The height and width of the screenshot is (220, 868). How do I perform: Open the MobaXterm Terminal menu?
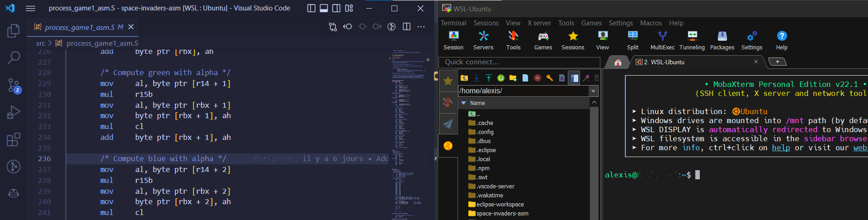coord(453,23)
